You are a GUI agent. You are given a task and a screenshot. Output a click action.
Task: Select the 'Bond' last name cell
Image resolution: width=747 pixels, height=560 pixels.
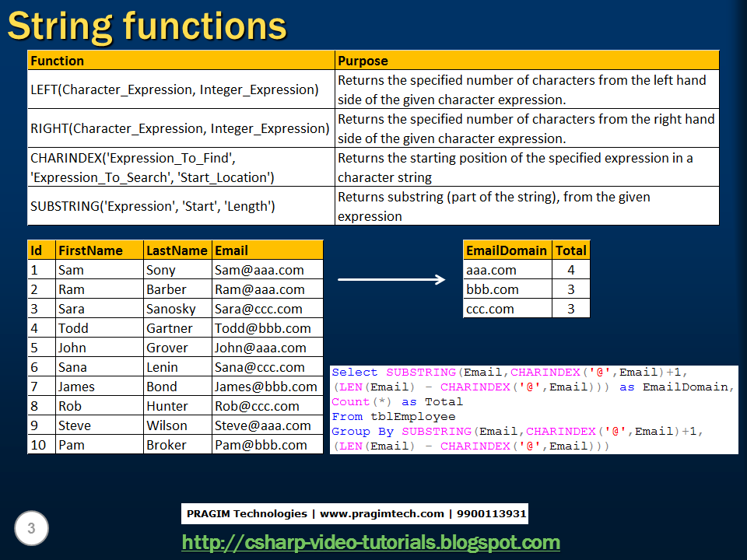click(177, 387)
